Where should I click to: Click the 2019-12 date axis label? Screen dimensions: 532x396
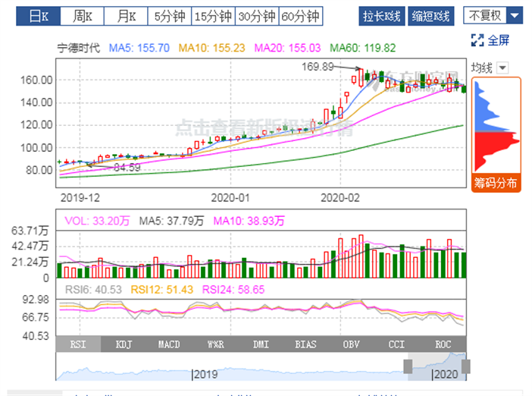tap(80, 198)
